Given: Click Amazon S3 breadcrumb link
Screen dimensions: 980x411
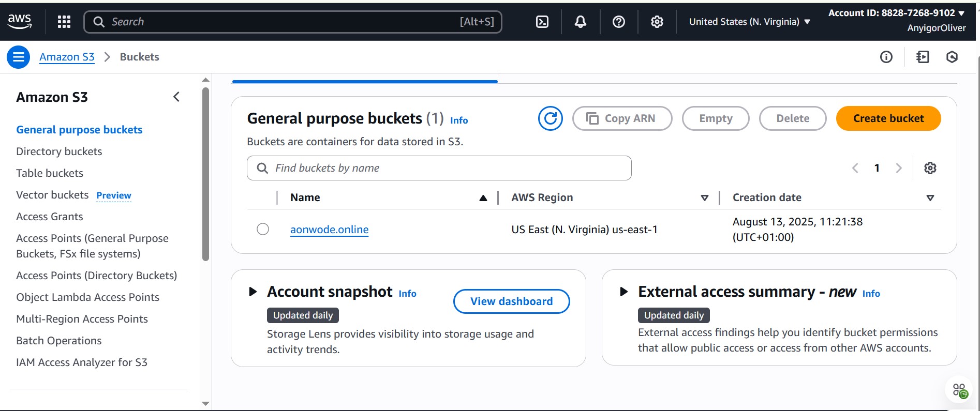Looking at the screenshot, I should pos(67,57).
